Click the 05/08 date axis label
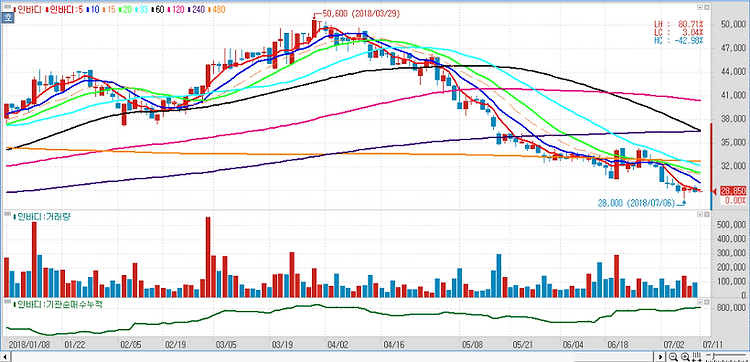 click(x=472, y=344)
